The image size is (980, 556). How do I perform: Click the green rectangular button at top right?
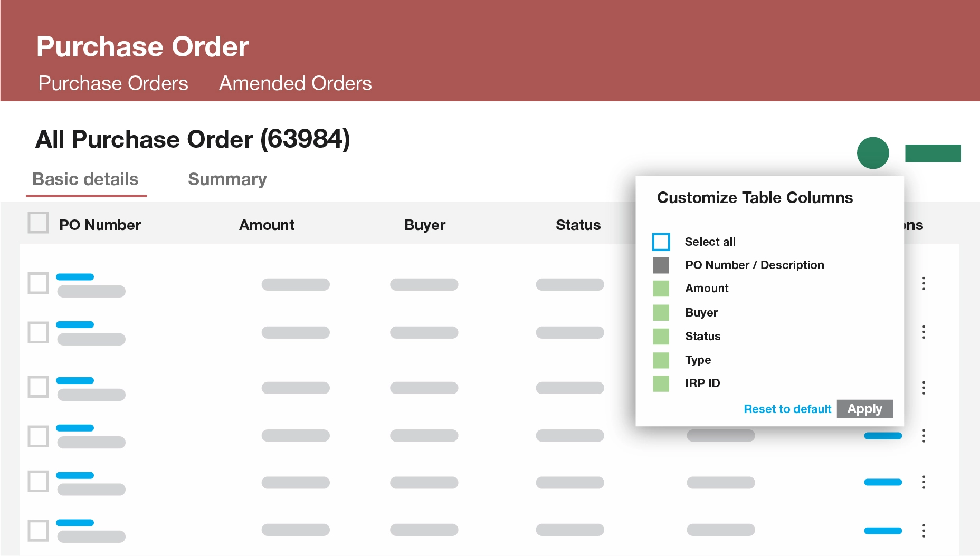[x=933, y=153]
